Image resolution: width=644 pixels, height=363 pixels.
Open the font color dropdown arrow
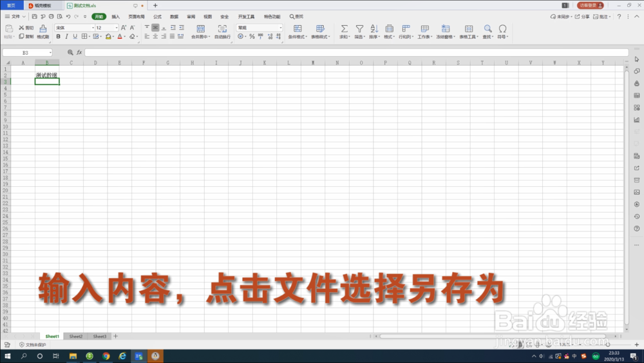125,37
